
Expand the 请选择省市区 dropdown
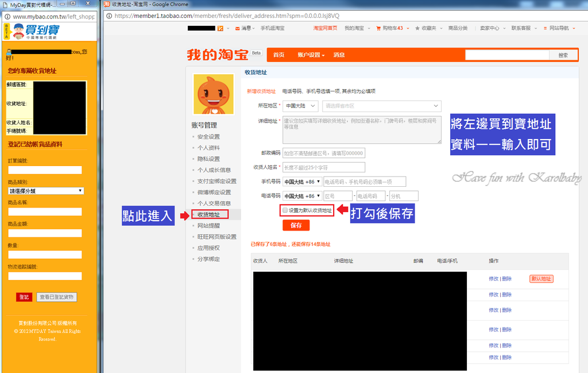tap(382, 106)
